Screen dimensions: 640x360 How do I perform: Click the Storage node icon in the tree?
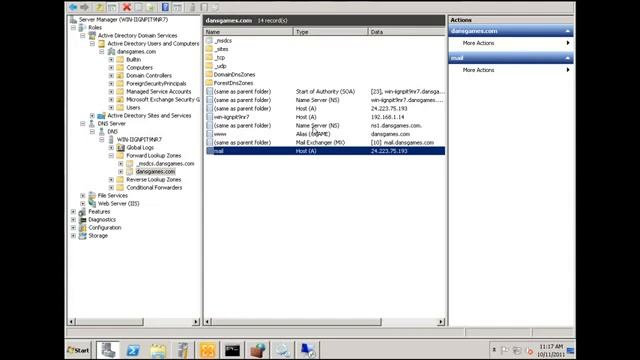82,236
